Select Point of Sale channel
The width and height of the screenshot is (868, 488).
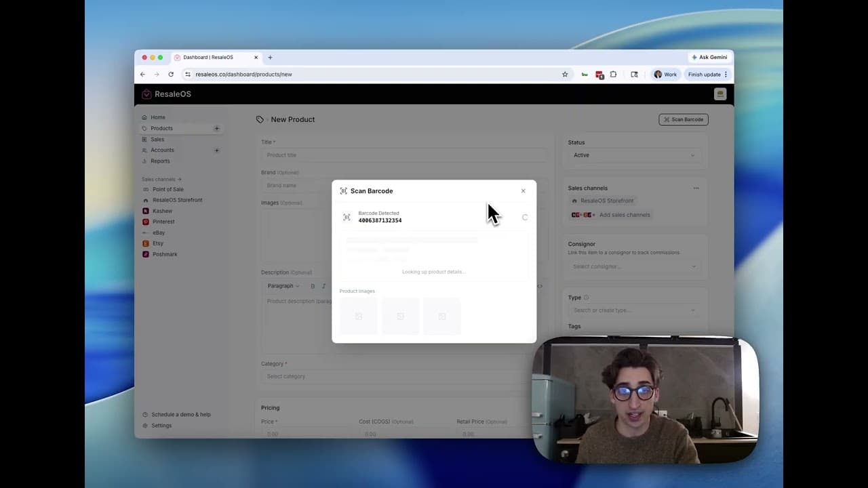[167, 189]
